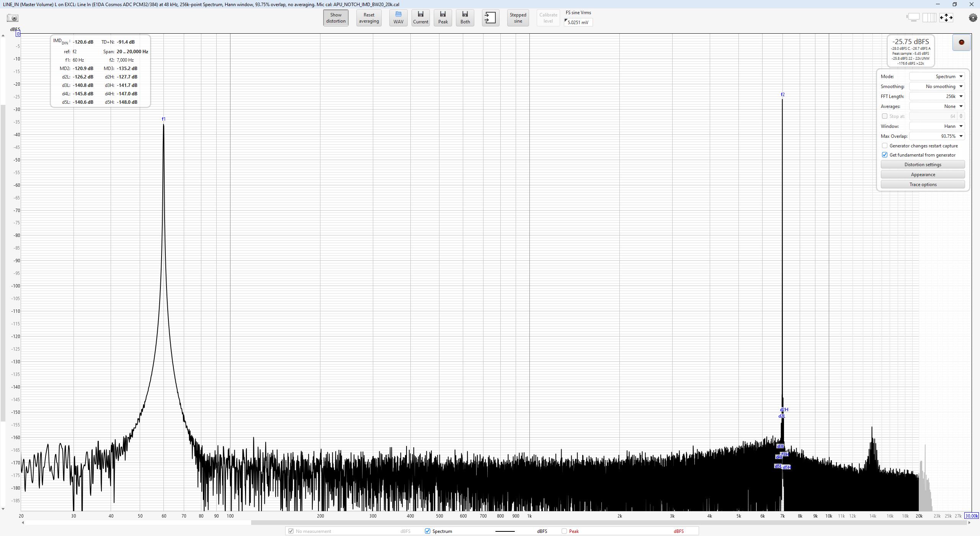
Task: Click the d5H marker label on the spectrum
Action: pos(787,467)
